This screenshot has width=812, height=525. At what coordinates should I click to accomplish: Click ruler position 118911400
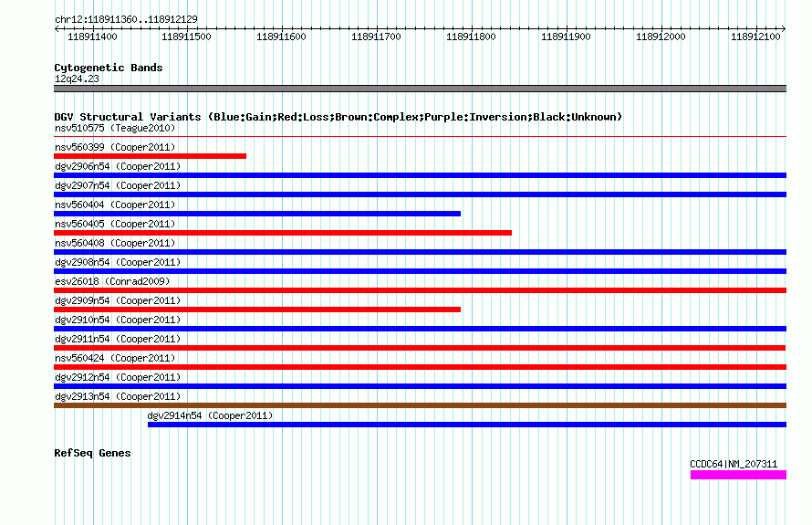pos(92,37)
